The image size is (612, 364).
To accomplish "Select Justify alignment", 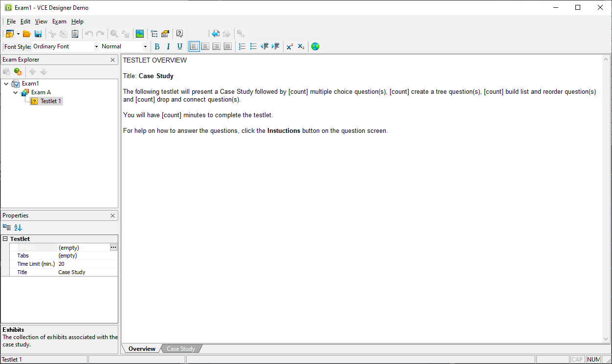I will (227, 46).
